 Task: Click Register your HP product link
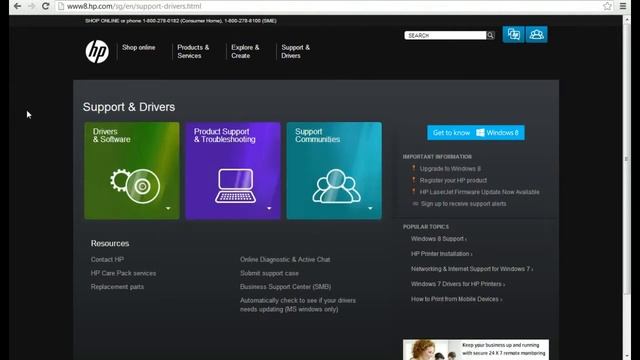(453, 180)
